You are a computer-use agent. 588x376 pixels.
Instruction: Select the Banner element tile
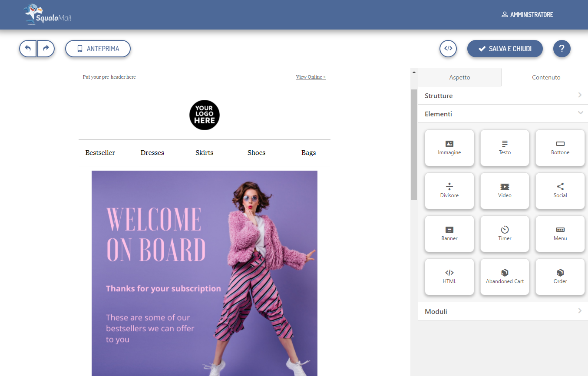click(449, 234)
